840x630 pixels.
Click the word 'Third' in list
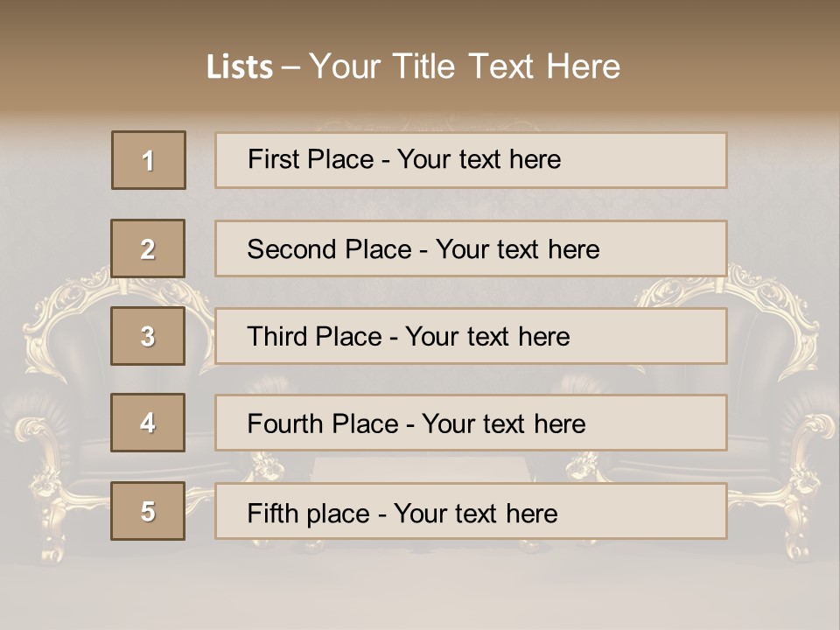[x=276, y=336]
